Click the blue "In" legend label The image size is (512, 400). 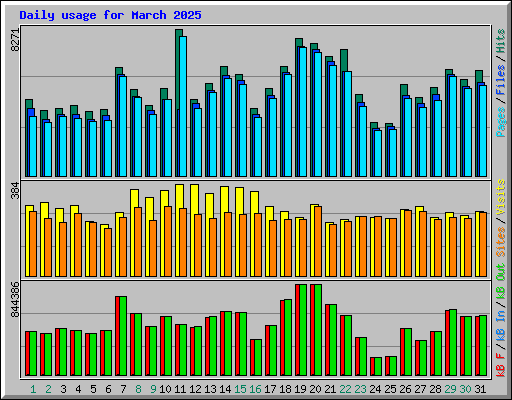point(501,316)
